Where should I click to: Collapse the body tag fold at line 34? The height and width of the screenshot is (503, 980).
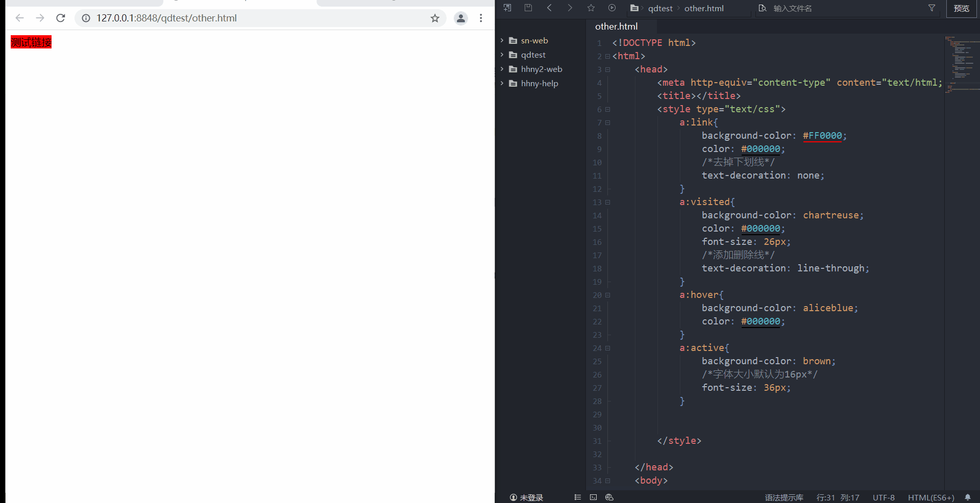click(607, 481)
